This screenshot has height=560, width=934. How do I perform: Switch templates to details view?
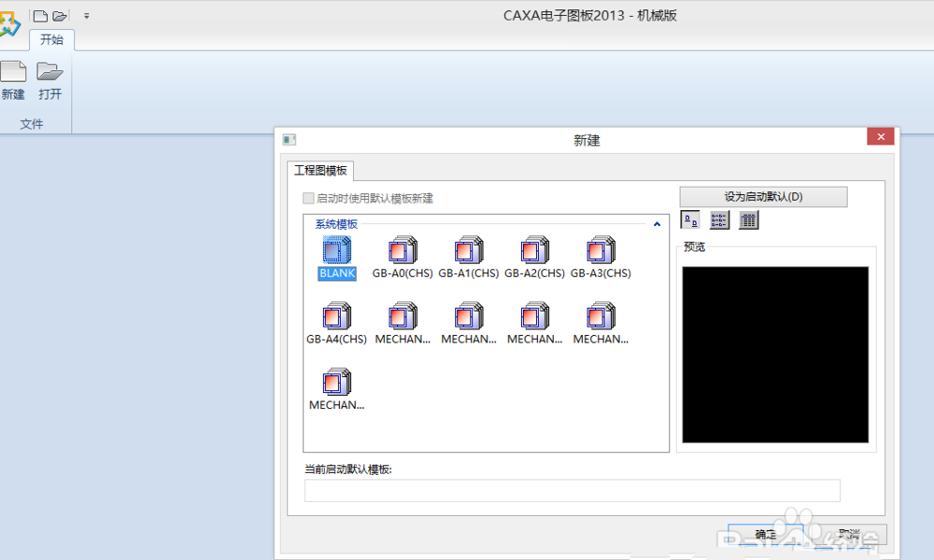click(748, 220)
